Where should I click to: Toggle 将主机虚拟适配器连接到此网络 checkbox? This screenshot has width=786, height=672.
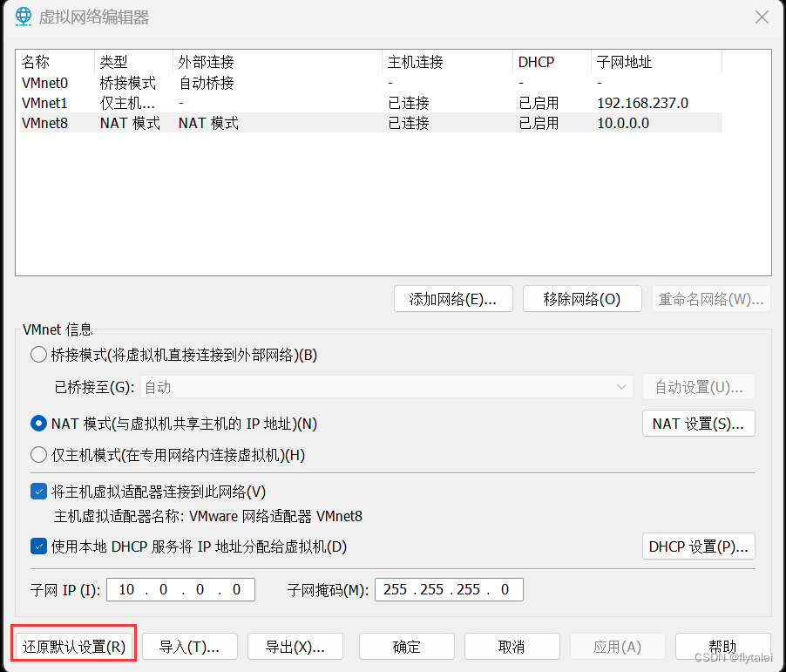(38, 492)
